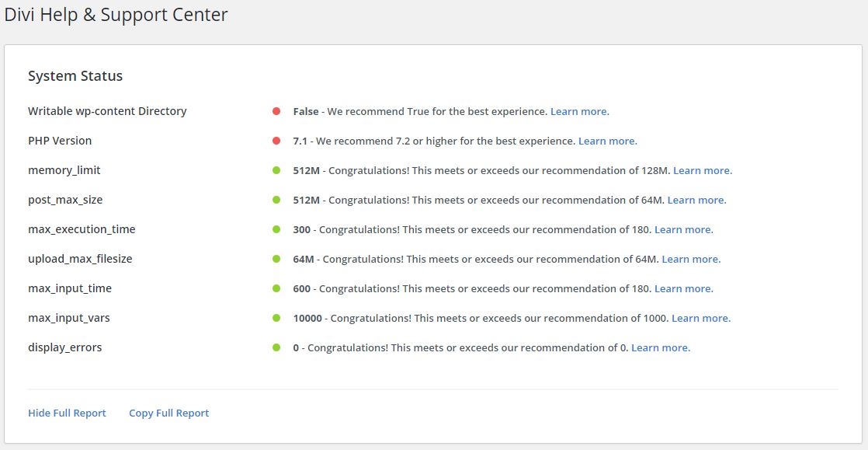Click green status dot for memory_limit

click(277, 170)
